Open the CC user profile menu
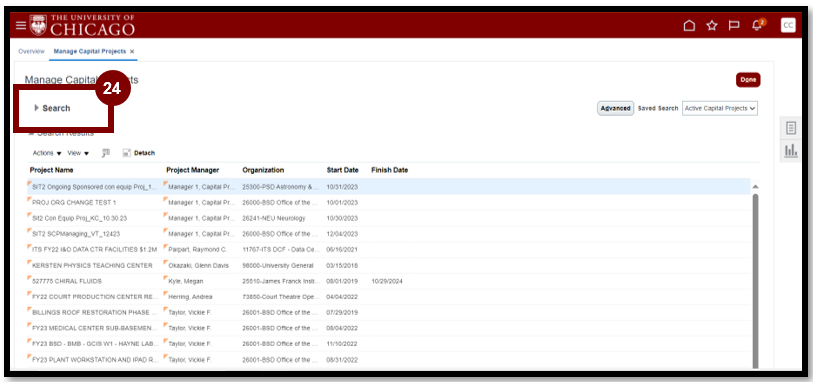This screenshot has height=382, width=813. pos(788,25)
